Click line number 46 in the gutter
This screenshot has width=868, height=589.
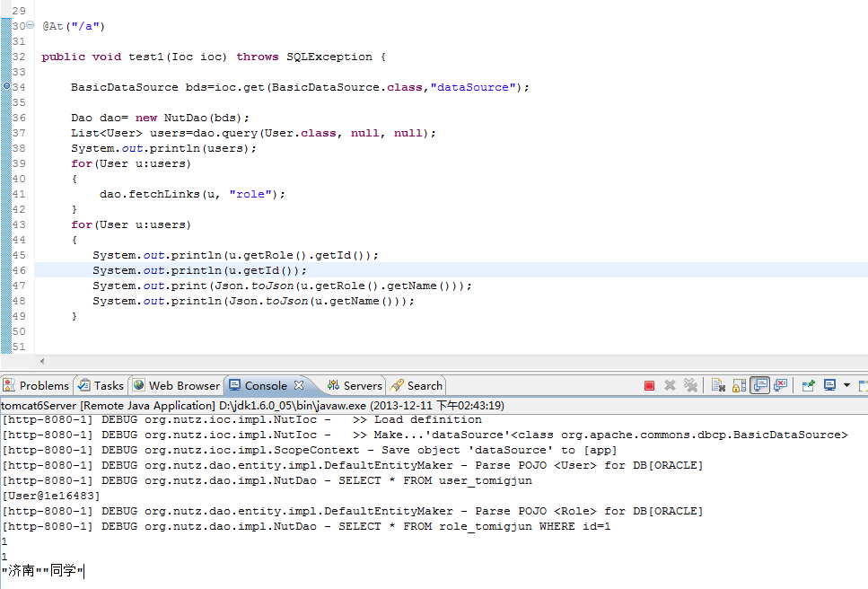[19, 270]
